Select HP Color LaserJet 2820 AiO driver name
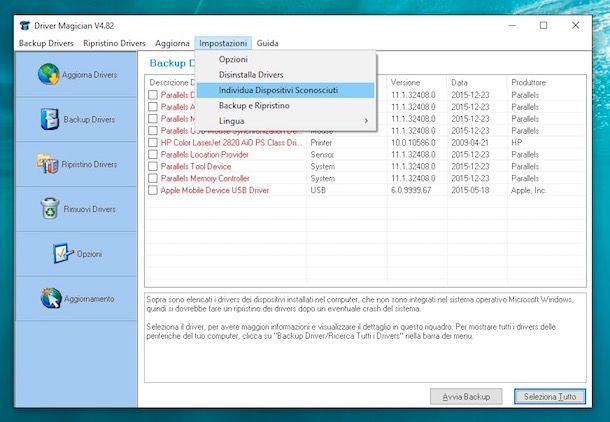 click(x=231, y=143)
